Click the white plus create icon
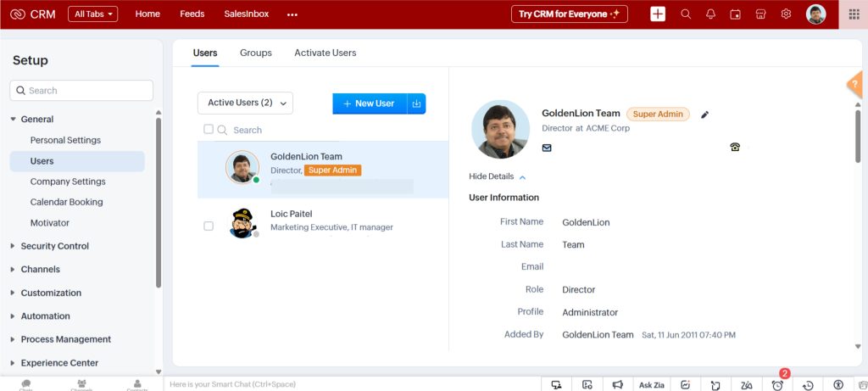The height and width of the screenshot is (391, 868). [658, 14]
